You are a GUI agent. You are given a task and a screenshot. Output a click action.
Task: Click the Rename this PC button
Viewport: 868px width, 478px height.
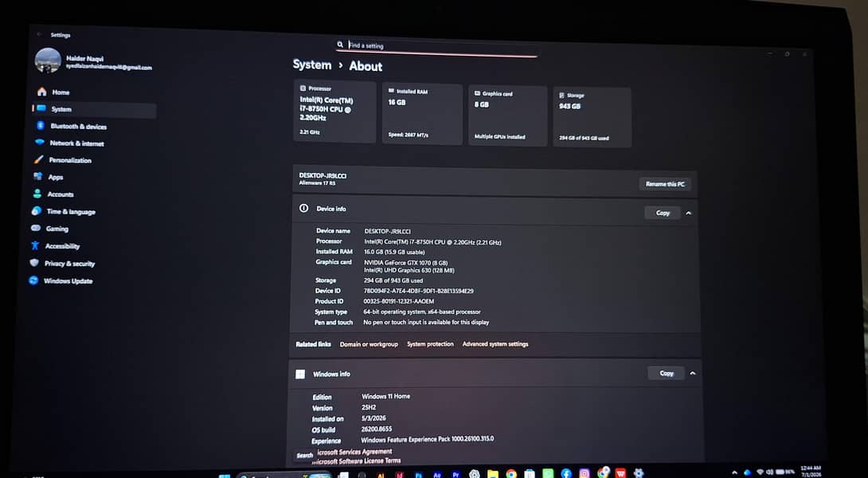click(x=665, y=184)
